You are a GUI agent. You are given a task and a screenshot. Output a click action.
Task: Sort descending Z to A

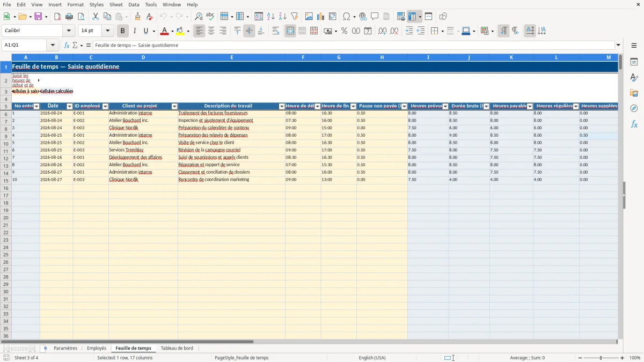pos(283,17)
